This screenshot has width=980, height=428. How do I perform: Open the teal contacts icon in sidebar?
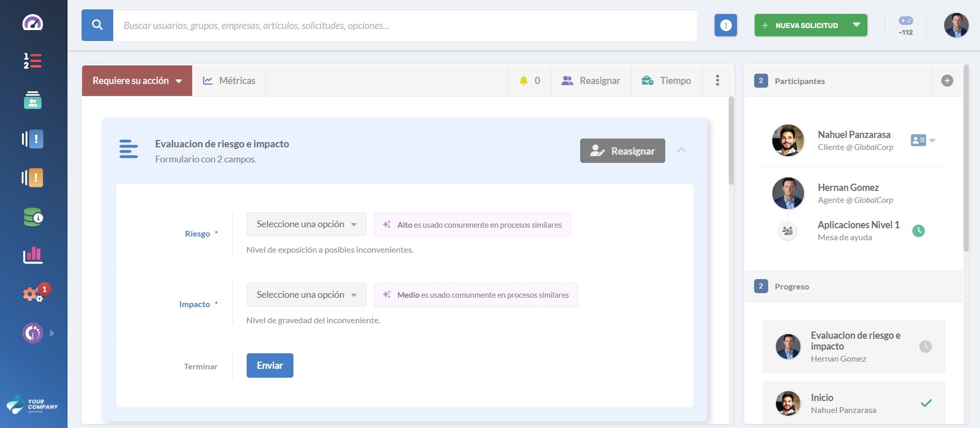33,100
